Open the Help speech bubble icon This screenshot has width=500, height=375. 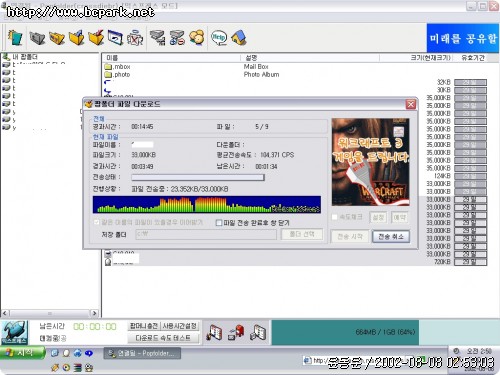[219, 38]
